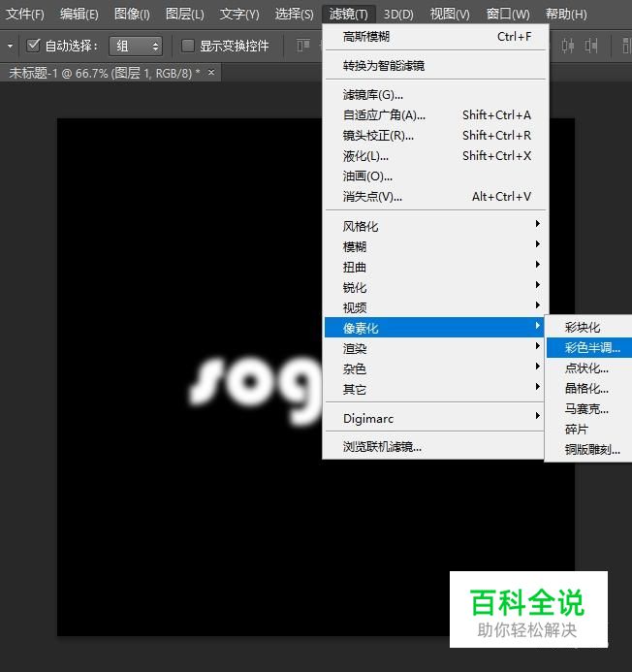Expand the 杂色 submenu

click(x=435, y=368)
